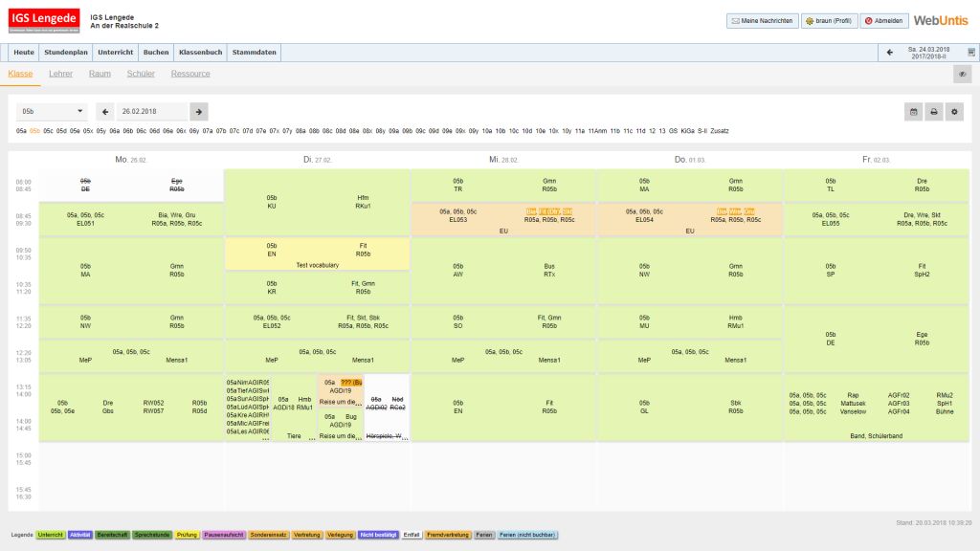This screenshot has height=551, width=980.
Task: Open the class dropdown showing 05b
Action: click(x=52, y=111)
